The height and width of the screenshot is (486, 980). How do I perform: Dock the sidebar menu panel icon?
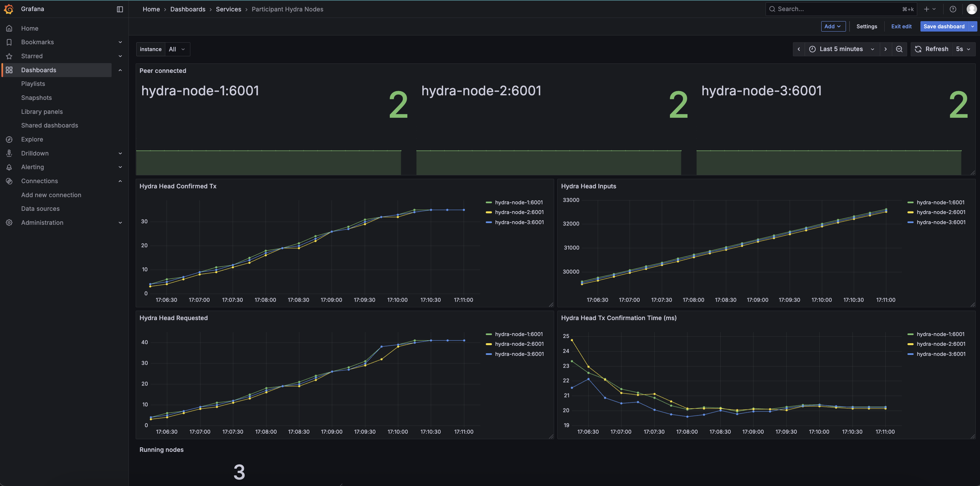pos(120,9)
